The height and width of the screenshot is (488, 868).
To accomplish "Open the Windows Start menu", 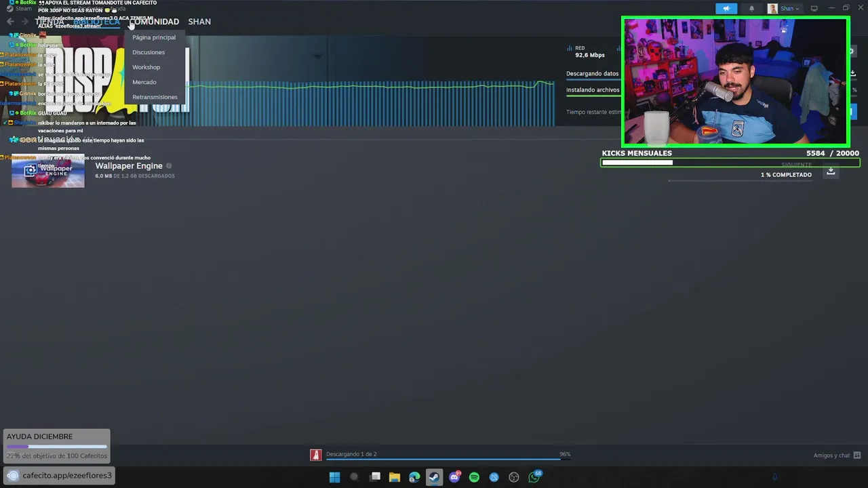I will point(334,477).
